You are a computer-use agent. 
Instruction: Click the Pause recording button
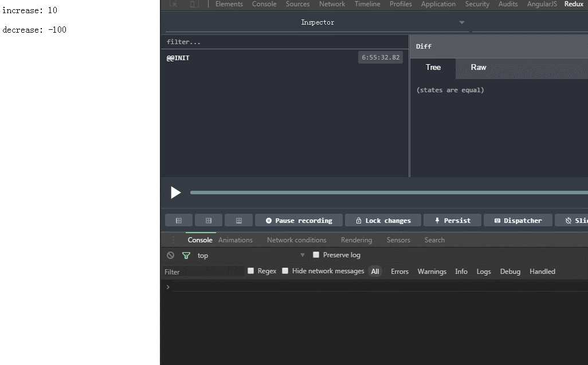coord(299,221)
